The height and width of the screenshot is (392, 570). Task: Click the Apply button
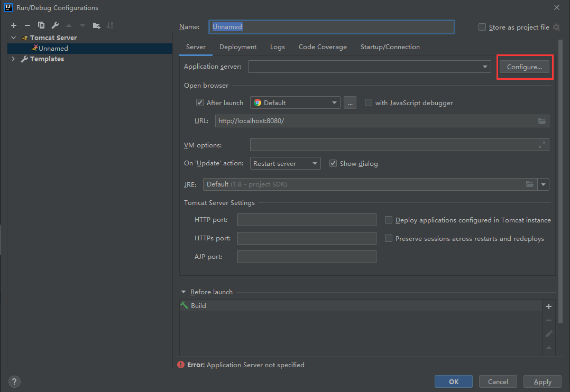coord(543,382)
